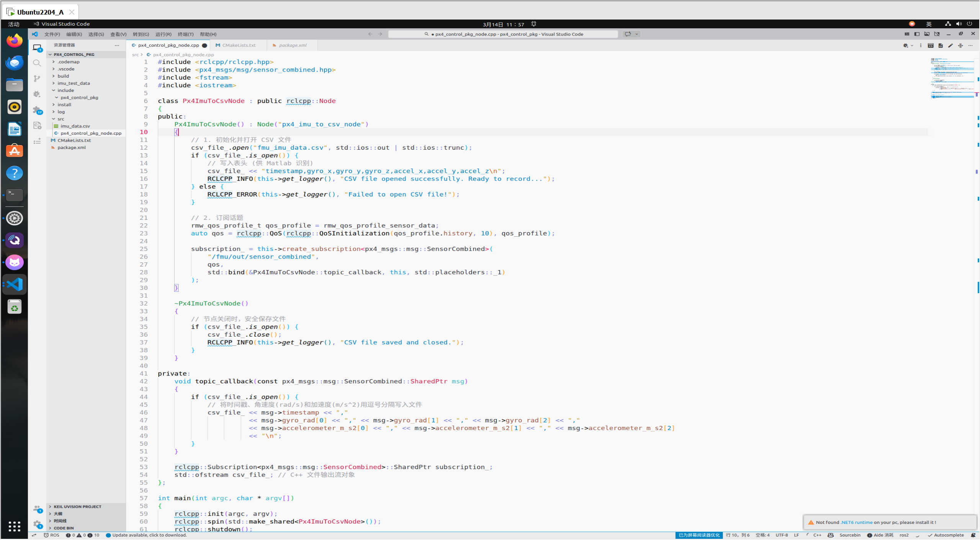The height and width of the screenshot is (540, 980).
Task: Toggle the primary side bar visibility
Action: coord(917,34)
